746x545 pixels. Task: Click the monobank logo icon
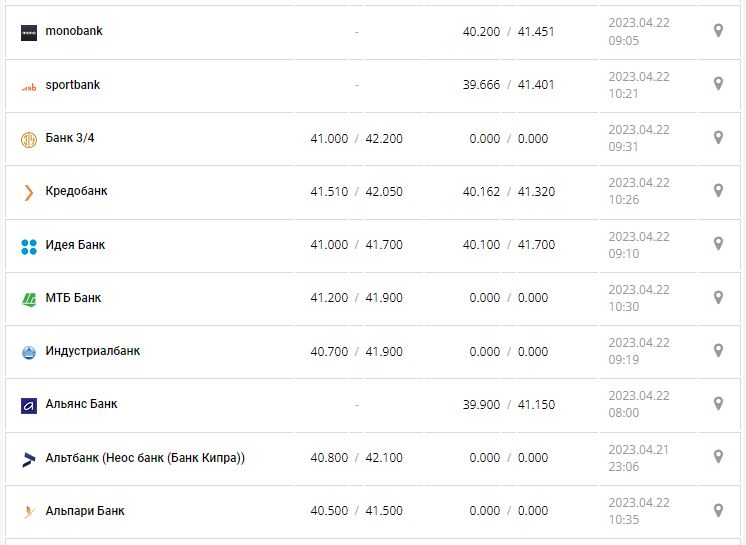click(x=29, y=32)
